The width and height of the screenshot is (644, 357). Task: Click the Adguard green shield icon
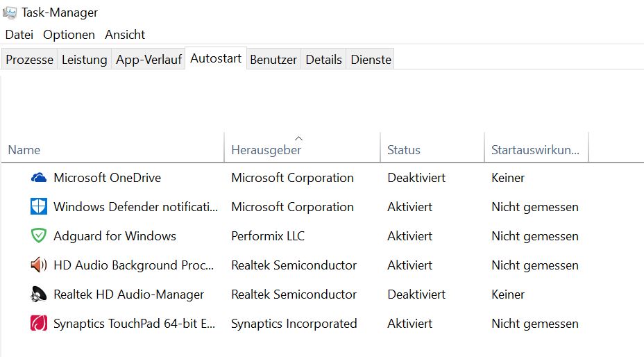(38, 236)
